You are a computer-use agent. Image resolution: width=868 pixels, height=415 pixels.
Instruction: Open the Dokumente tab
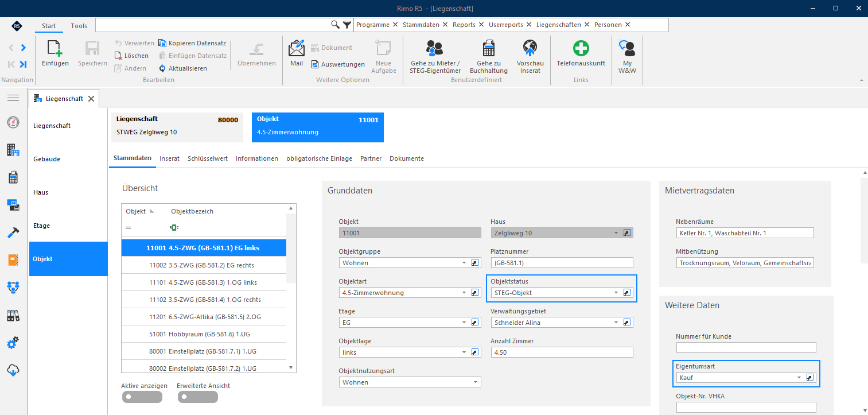pos(407,158)
